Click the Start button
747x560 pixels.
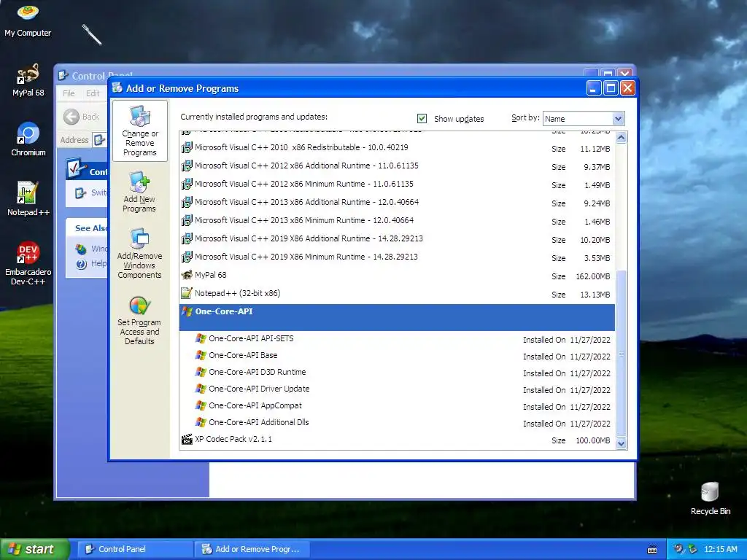pyautogui.click(x=34, y=550)
